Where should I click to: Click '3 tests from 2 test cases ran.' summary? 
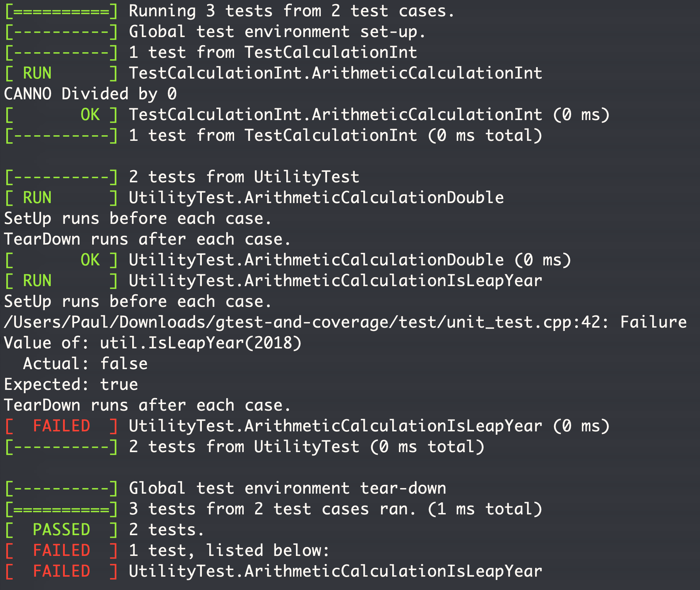coord(273,509)
